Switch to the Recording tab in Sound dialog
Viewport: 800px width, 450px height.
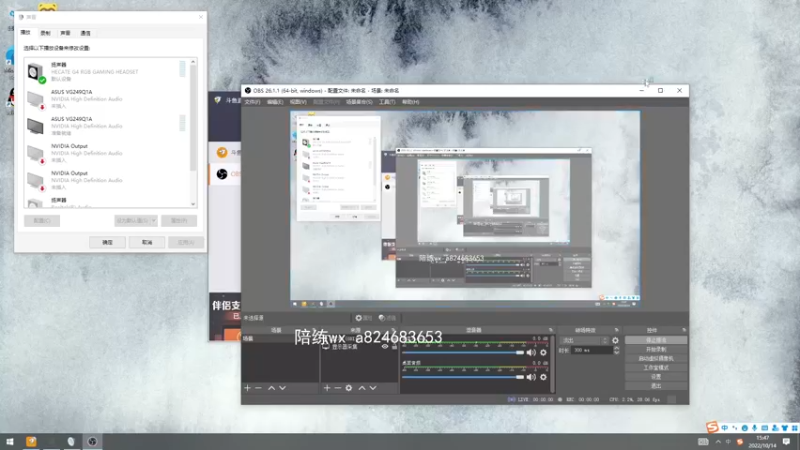tap(45, 33)
